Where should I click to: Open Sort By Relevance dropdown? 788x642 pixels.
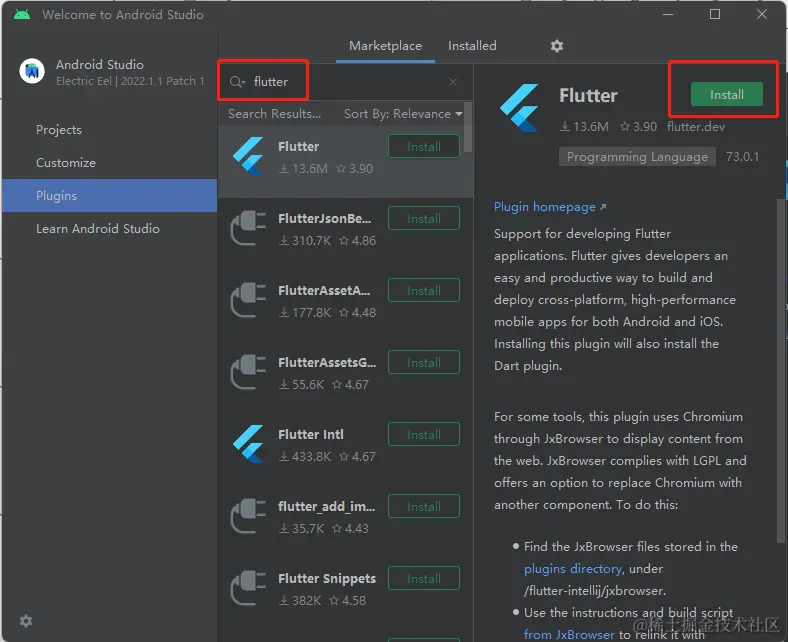pyautogui.click(x=403, y=114)
